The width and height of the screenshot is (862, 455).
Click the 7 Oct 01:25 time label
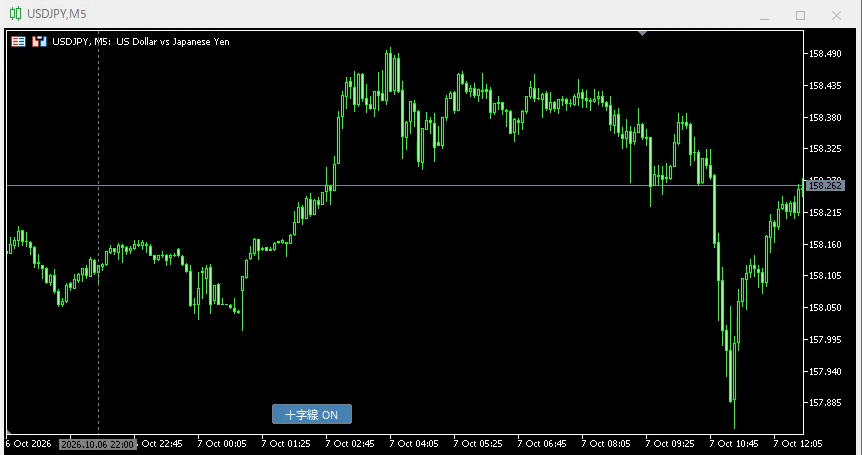click(x=286, y=443)
